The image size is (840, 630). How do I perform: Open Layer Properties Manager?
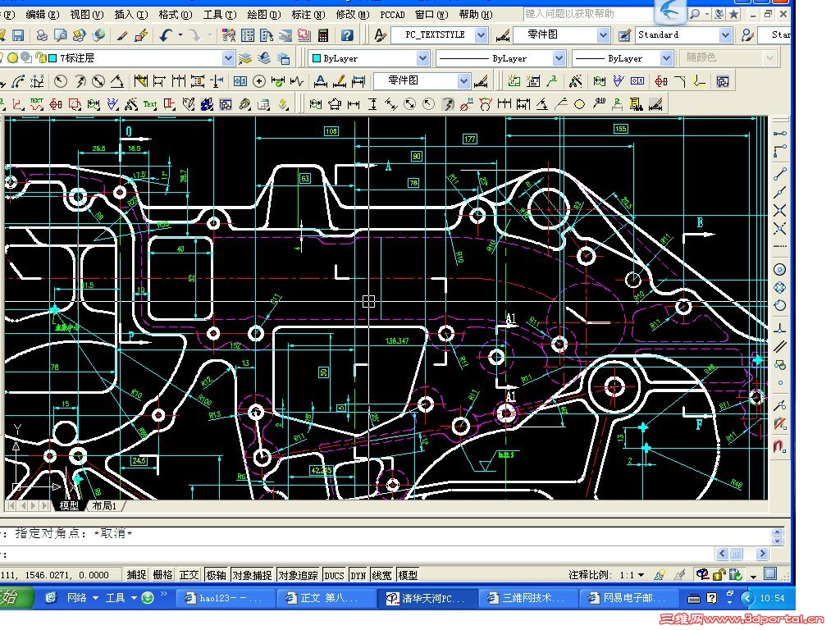click(x=244, y=58)
